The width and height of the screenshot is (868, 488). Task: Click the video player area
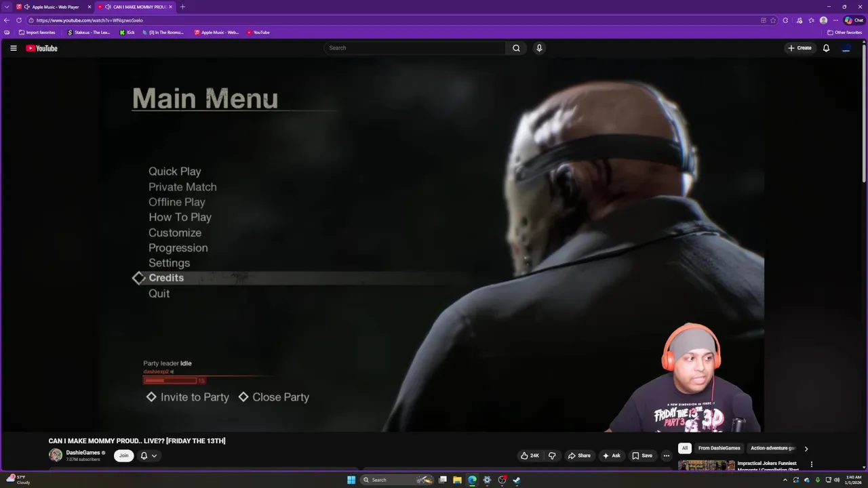point(432,244)
